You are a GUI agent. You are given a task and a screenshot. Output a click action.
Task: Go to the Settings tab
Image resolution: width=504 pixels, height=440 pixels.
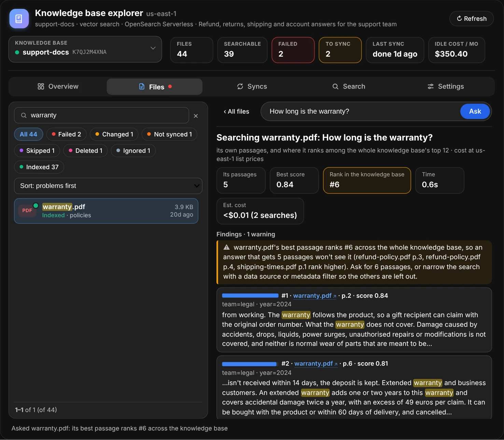point(446,87)
